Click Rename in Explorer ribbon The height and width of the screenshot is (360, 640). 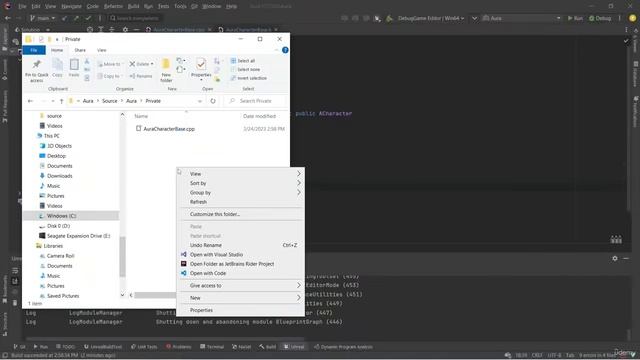(141, 76)
